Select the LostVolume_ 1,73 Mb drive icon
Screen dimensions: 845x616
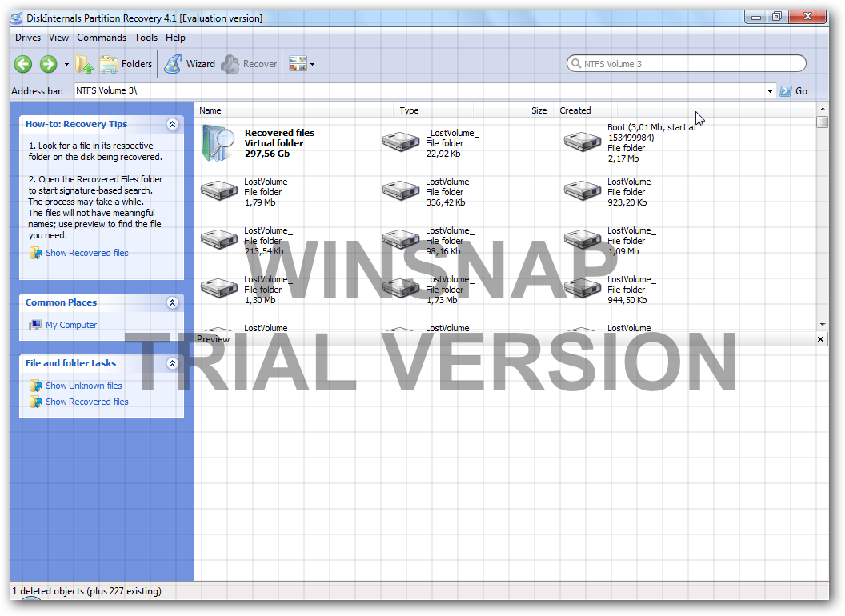coord(400,288)
